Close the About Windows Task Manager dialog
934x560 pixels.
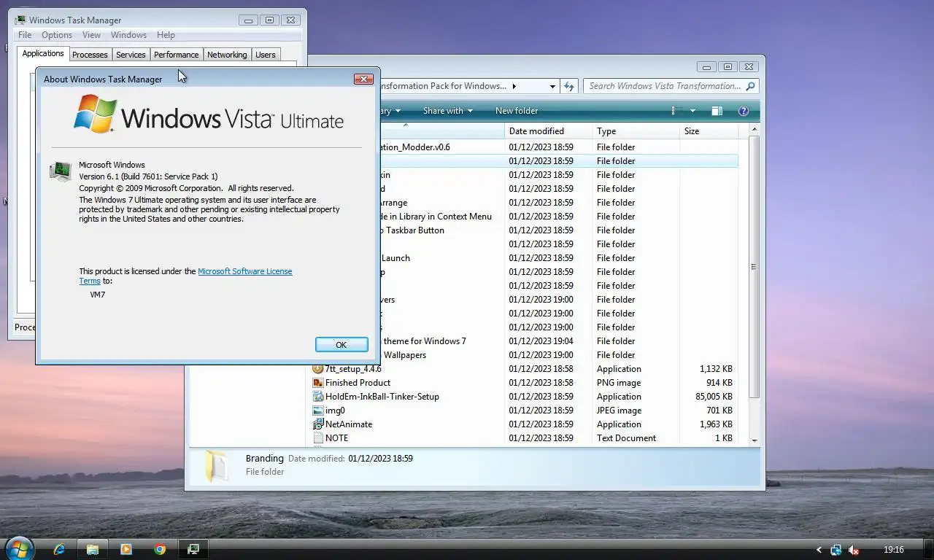tap(363, 79)
